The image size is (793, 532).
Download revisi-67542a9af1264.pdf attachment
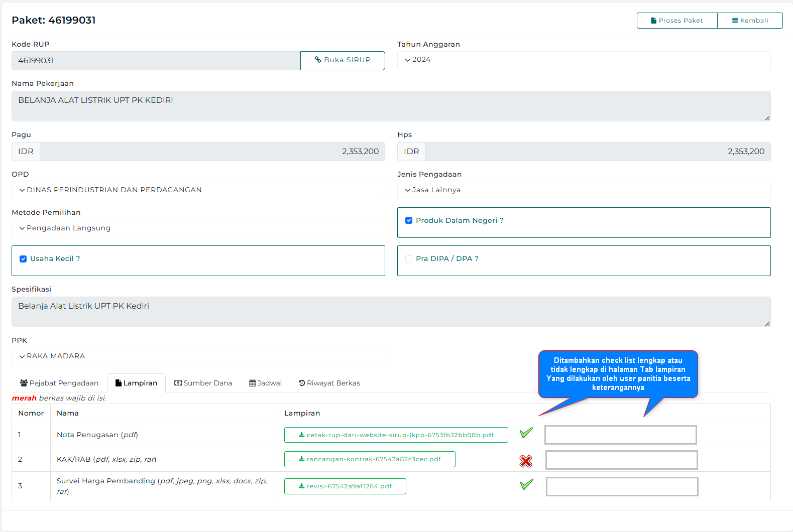345,486
